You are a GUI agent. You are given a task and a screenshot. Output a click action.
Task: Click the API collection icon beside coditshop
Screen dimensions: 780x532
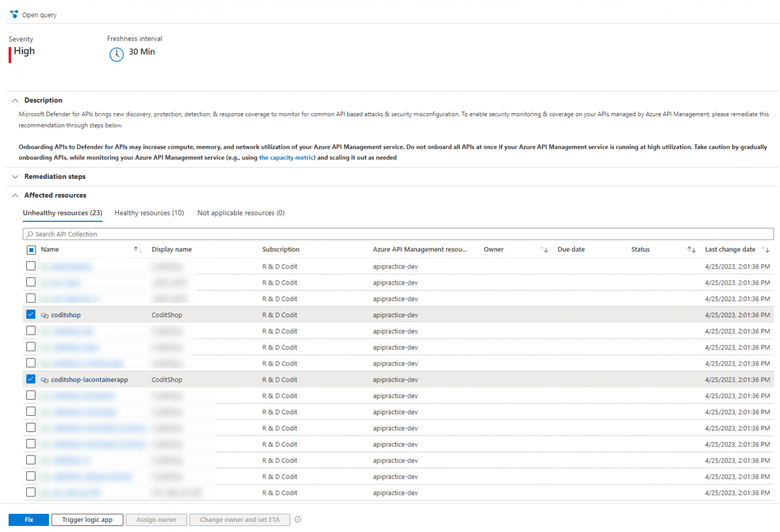[x=45, y=315]
